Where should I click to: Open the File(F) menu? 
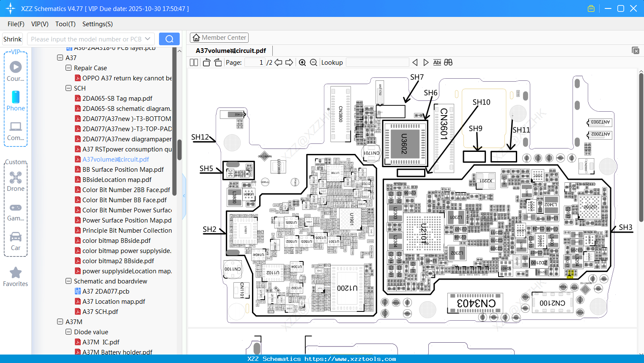tap(16, 24)
